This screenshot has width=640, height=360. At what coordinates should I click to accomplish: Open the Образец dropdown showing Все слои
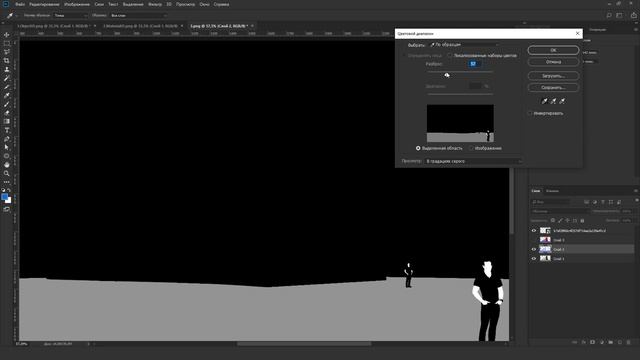pyautogui.click(x=138, y=16)
